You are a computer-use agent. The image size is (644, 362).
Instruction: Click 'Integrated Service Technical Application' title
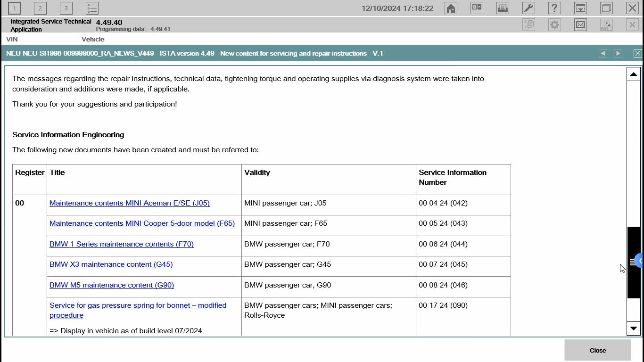[x=51, y=25]
